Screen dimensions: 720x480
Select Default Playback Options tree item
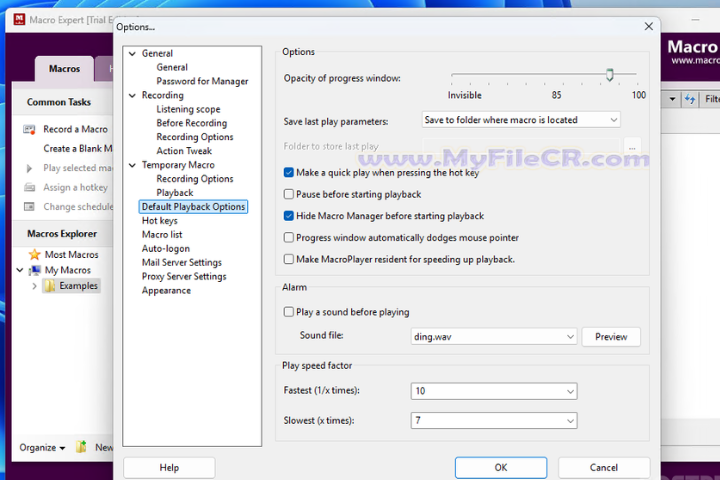coord(193,207)
